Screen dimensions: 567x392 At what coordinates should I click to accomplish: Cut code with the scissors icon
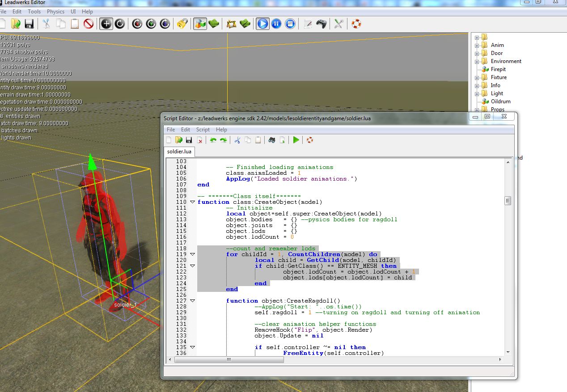pyautogui.click(x=238, y=140)
